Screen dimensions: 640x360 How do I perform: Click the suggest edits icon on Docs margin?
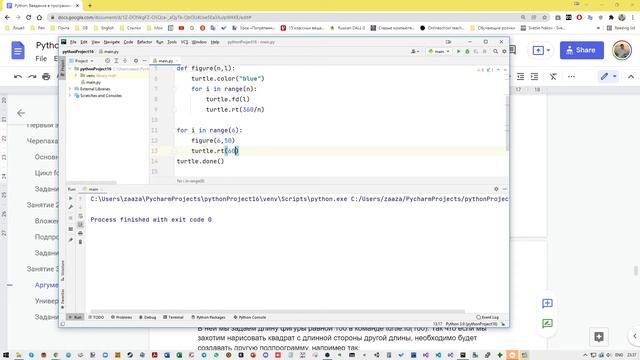[x=547, y=324]
